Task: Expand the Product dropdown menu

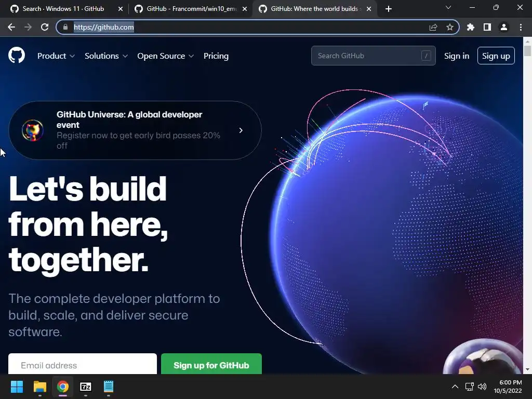Action: point(56,56)
